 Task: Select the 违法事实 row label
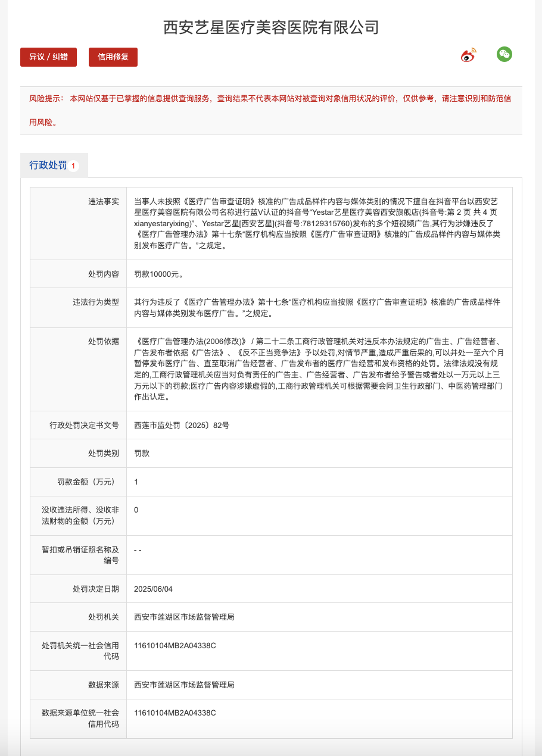(104, 202)
